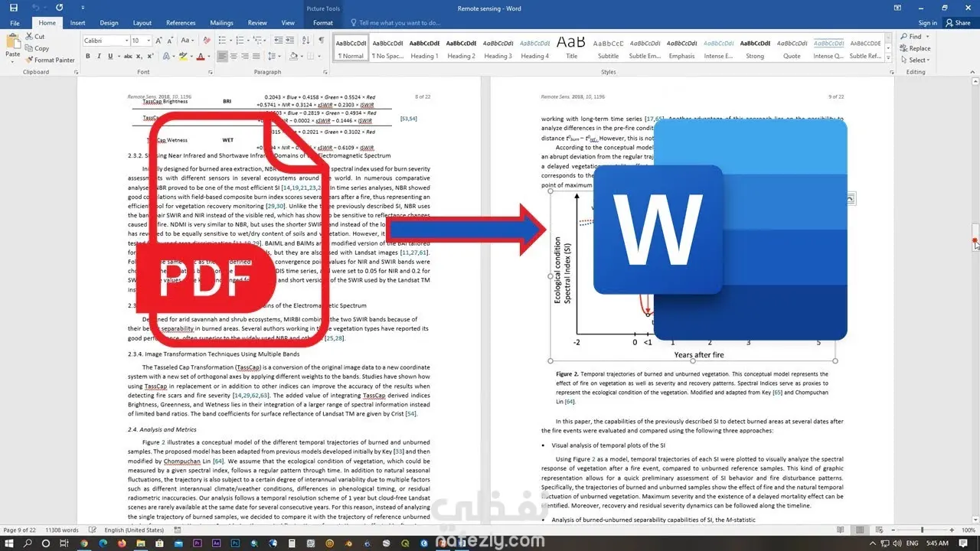Screen dimensions: 980x551
Task: Switch to the References tab
Action: pos(181,23)
